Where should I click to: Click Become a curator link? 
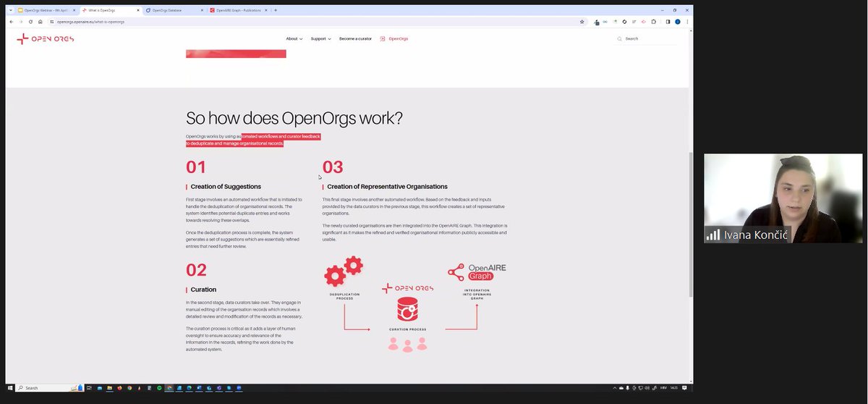tap(355, 38)
